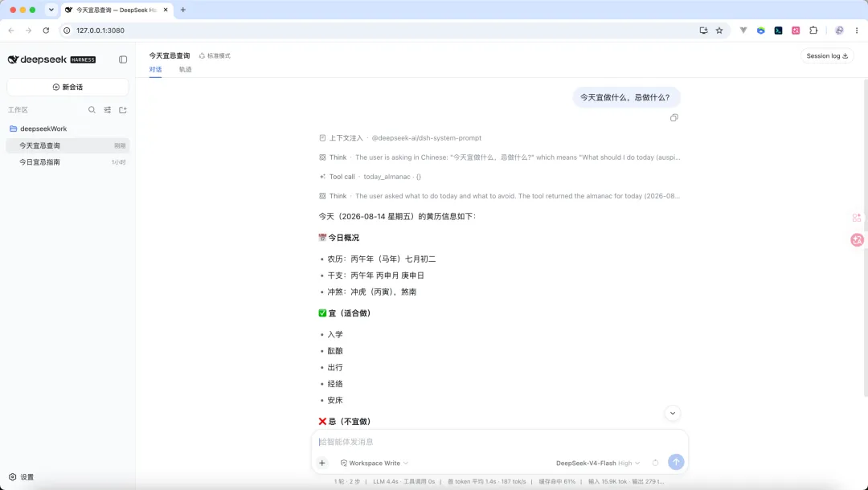Go back in browser history
The width and height of the screenshot is (868, 490).
click(x=11, y=31)
